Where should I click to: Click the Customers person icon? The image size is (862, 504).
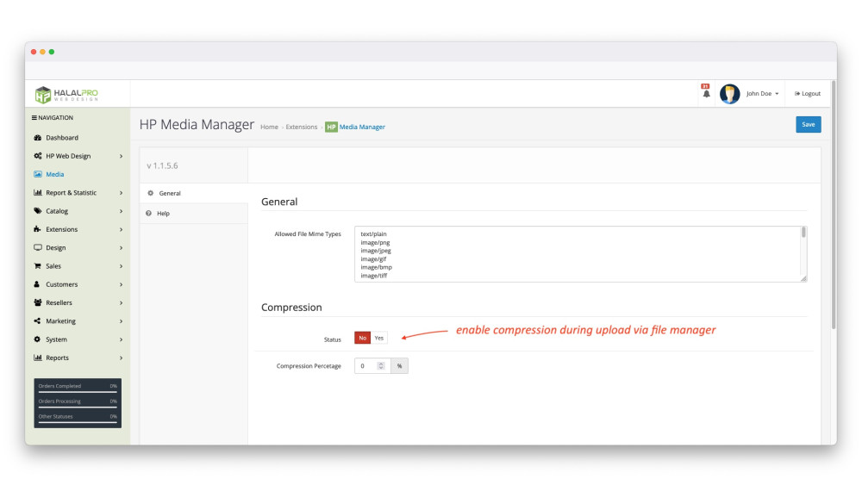(38, 284)
